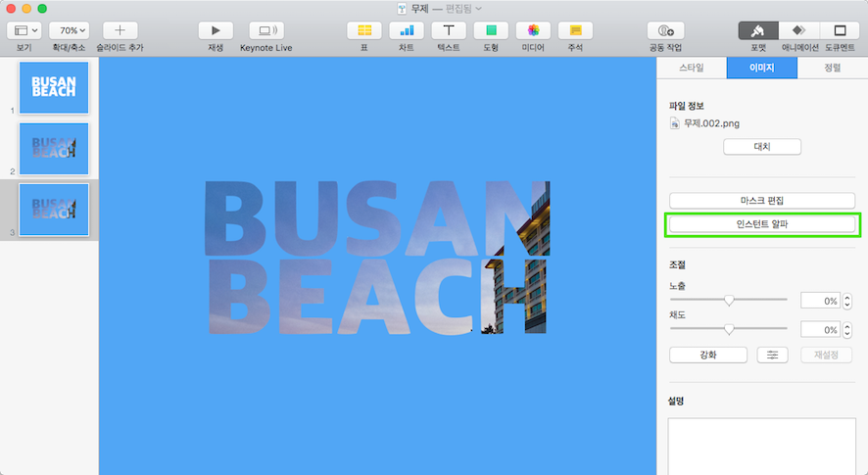Insert a shape with 도형 icon

point(491,30)
